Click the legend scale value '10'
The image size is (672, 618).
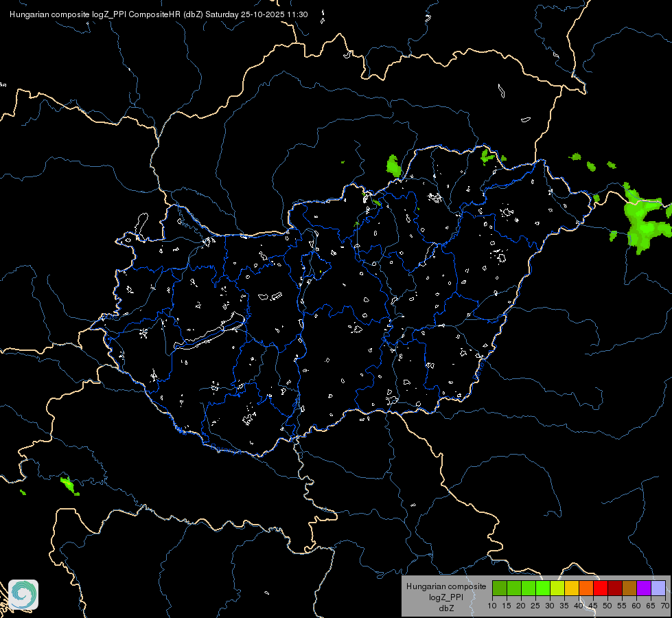coord(492,606)
